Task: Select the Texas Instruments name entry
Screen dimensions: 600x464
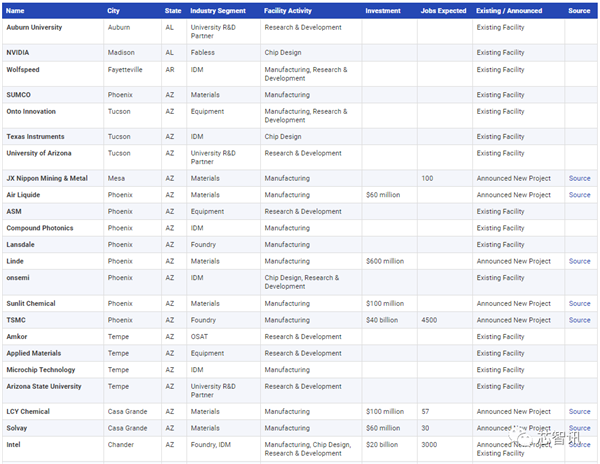Action: [x=35, y=137]
